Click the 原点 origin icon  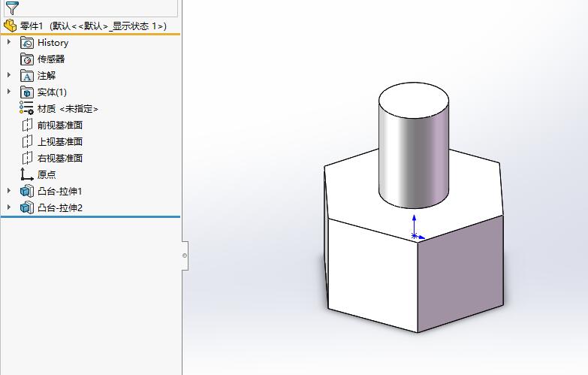(x=26, y=174)
